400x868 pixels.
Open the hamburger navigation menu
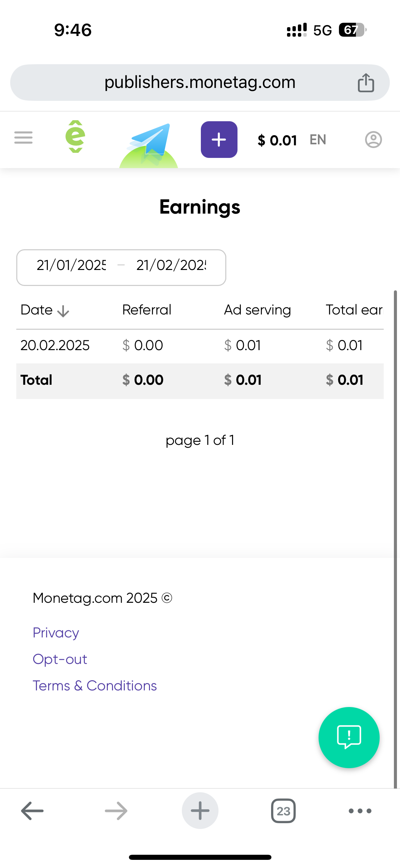point(23,138)
